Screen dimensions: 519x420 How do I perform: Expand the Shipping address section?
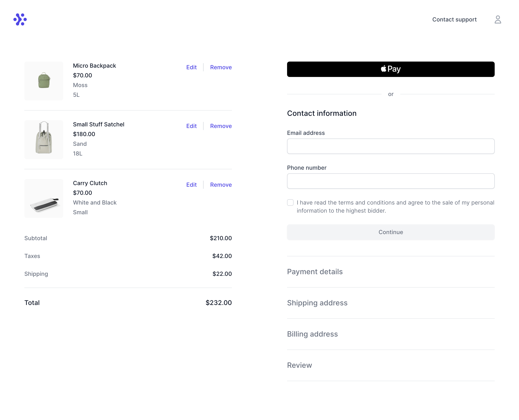(317, 303)
